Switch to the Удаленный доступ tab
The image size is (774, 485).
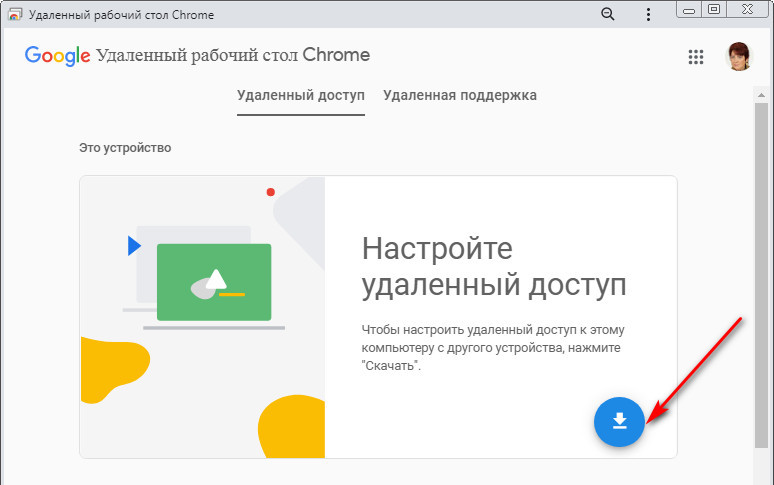301,96
